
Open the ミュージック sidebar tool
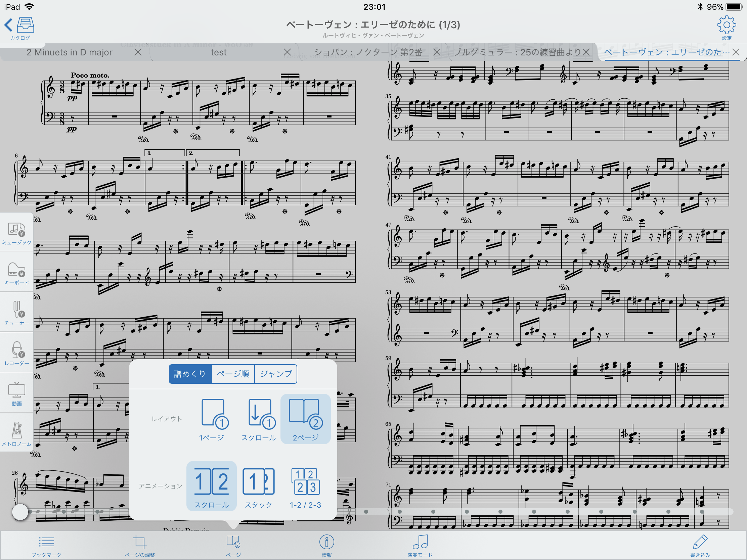[16, 234]
